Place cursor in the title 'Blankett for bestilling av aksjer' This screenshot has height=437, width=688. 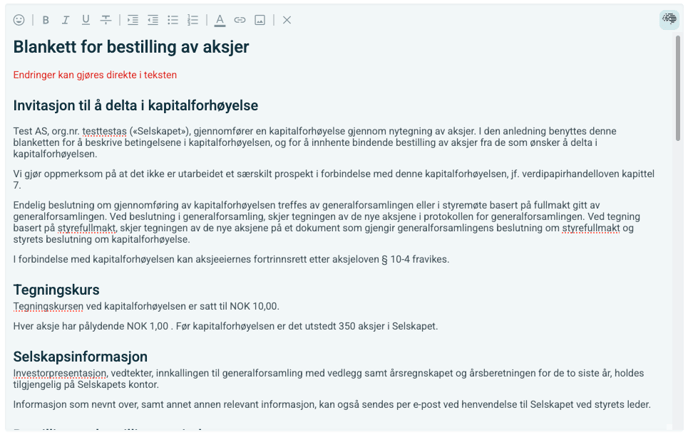pos(131,47)
